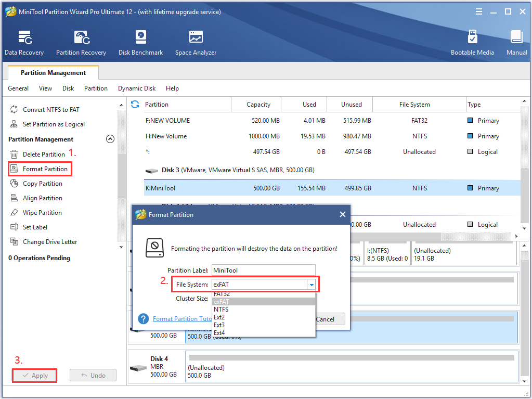Click the Wipe Partition eraser icon
The width and height of the screenshot is (532, 399).
click(x=14, y=212)
